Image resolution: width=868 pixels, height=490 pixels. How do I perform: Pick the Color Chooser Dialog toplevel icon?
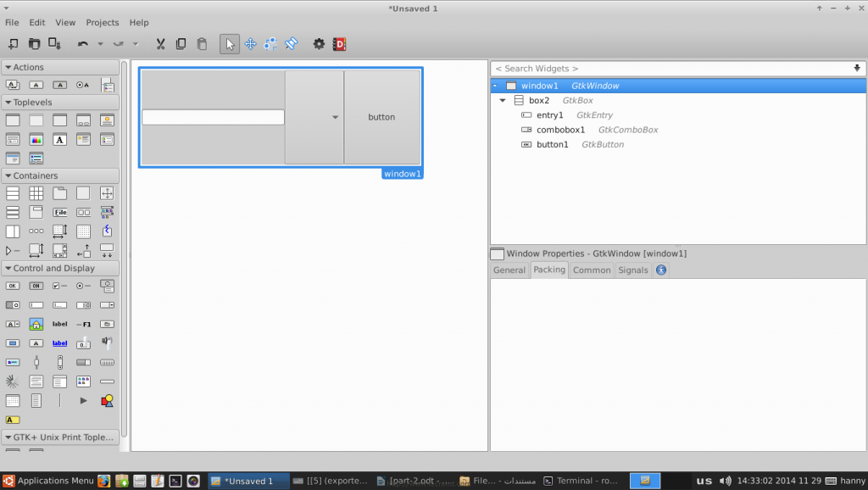[36, 140]
